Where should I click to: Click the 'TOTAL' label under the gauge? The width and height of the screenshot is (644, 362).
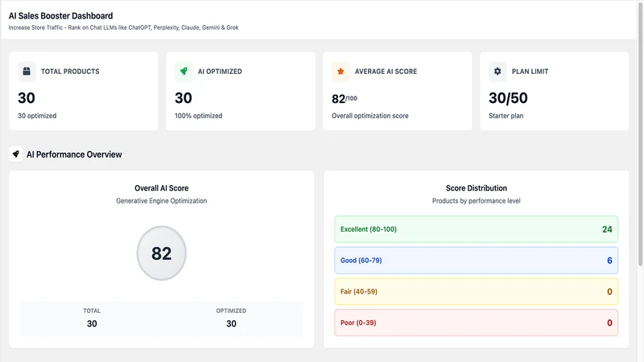(92, 311)
